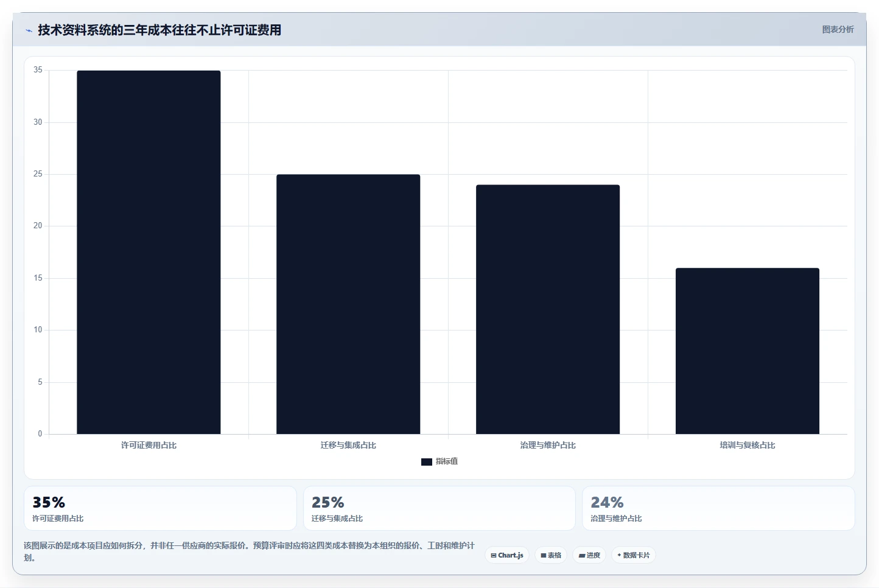Click the 许可证费用占比 bar in chart

pyautogui.click(x=149, y=252)
